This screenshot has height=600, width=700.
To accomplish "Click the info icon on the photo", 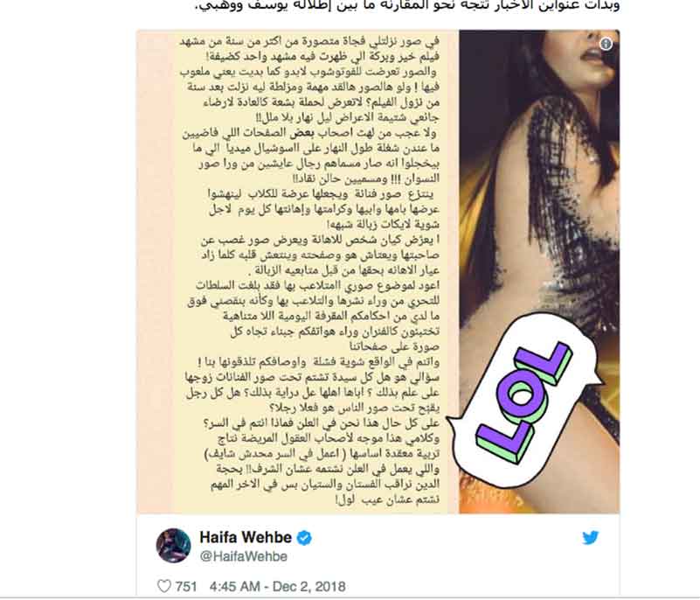I will (606, 44).
